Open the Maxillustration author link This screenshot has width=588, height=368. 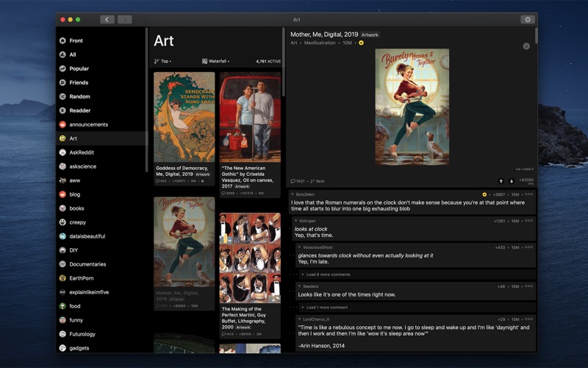(320, 43)
